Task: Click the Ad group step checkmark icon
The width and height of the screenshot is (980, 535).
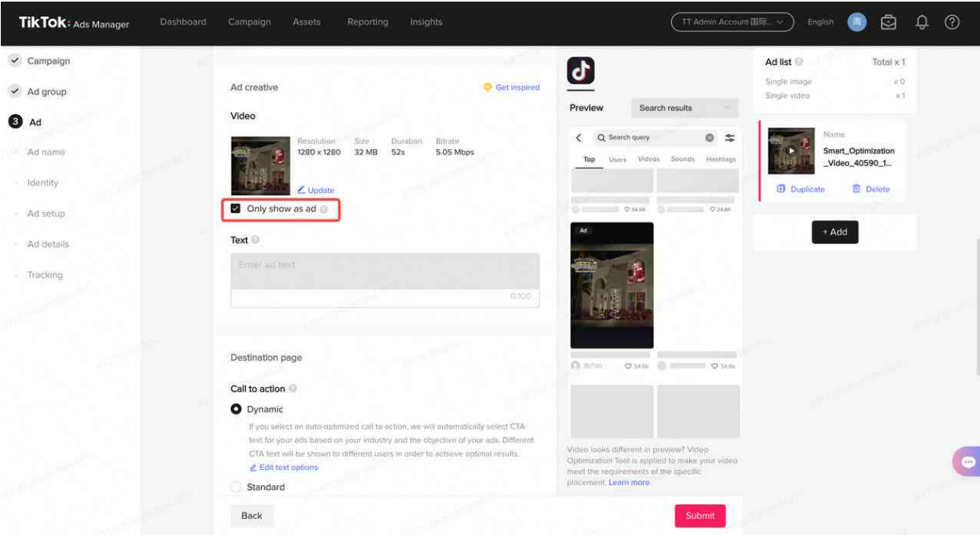Action: point(14,92)
